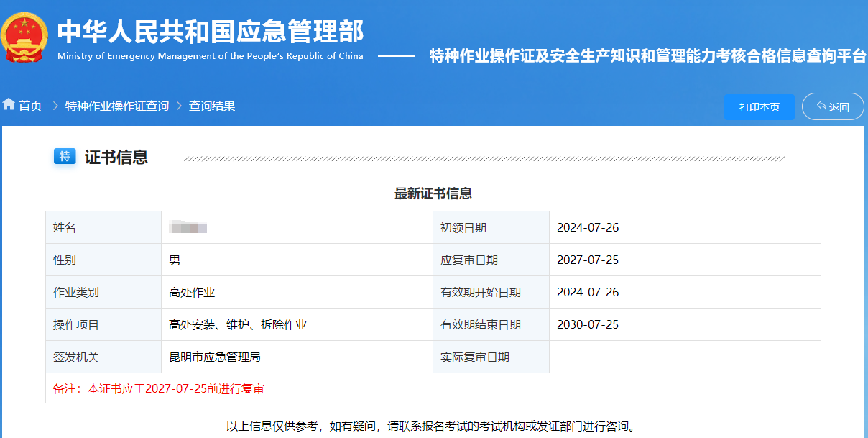Select the 有效期结束日期 value 2030-07-25
Screen dimensions: 868x438
(x=588, y=325)
